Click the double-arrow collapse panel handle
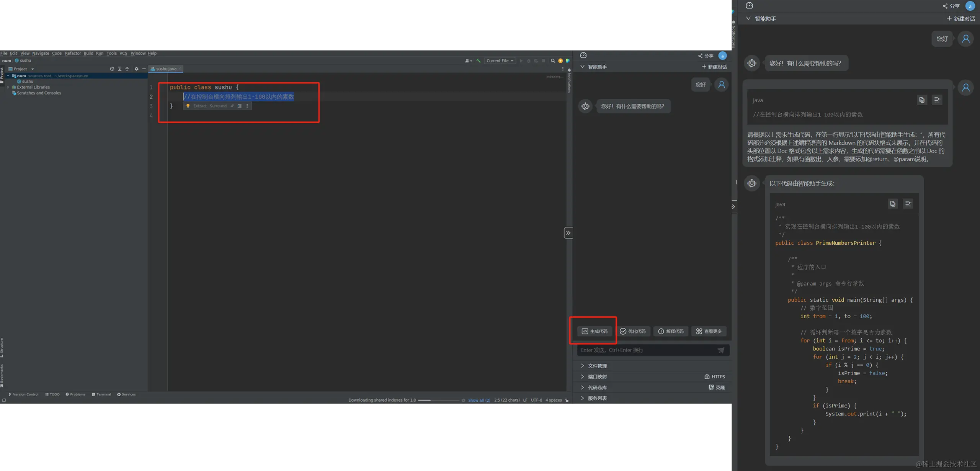 (568, 233)
